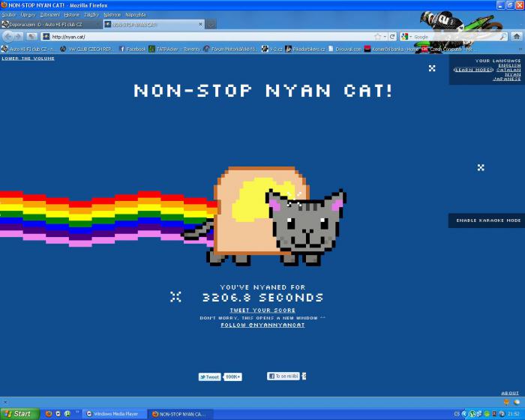Select Nyan as your language
525x420 pixels.
pos(512,74)
